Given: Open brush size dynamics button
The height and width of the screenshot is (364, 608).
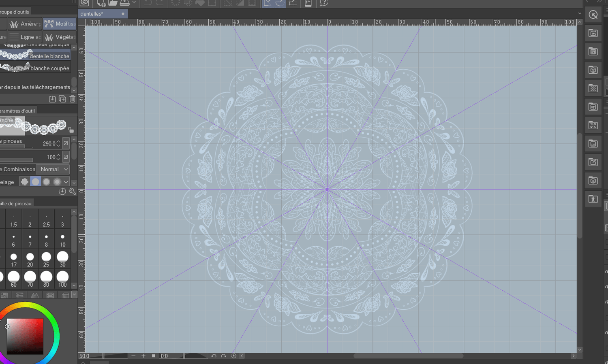Looking at the screenshot, I should click(66, 143).
